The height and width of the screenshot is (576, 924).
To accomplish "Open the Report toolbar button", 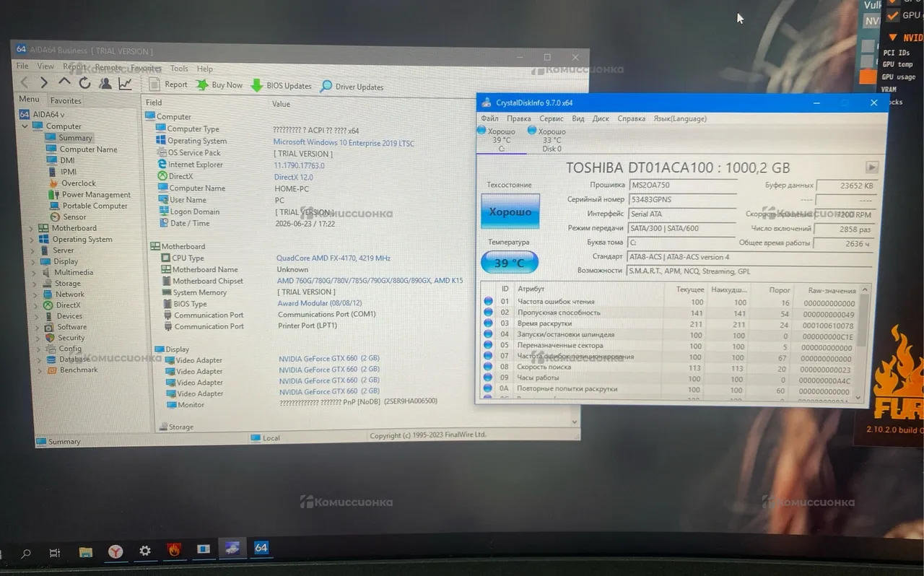I will click(168, 84).
